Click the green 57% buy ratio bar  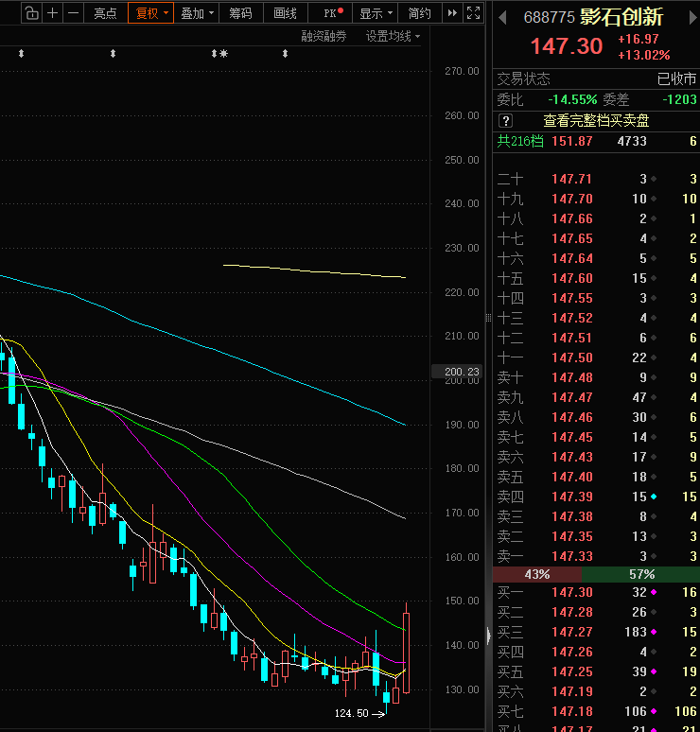click(640, 574)
